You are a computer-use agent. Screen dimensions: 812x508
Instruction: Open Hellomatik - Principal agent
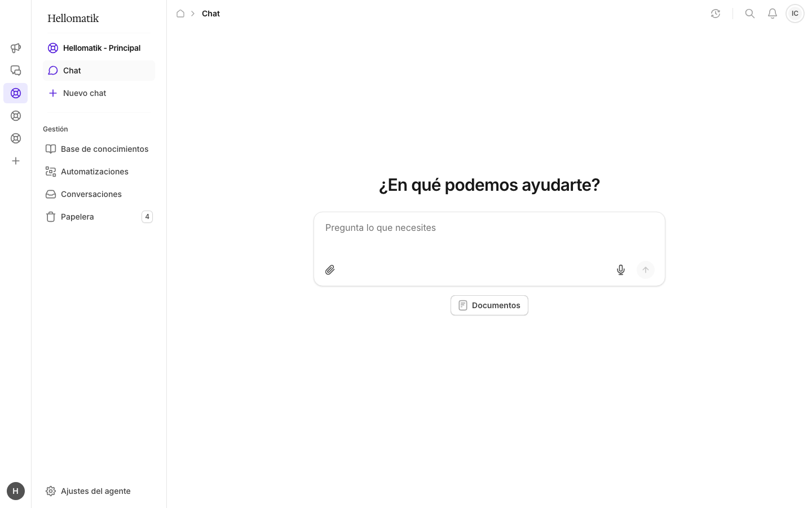(x=99, y=48)
